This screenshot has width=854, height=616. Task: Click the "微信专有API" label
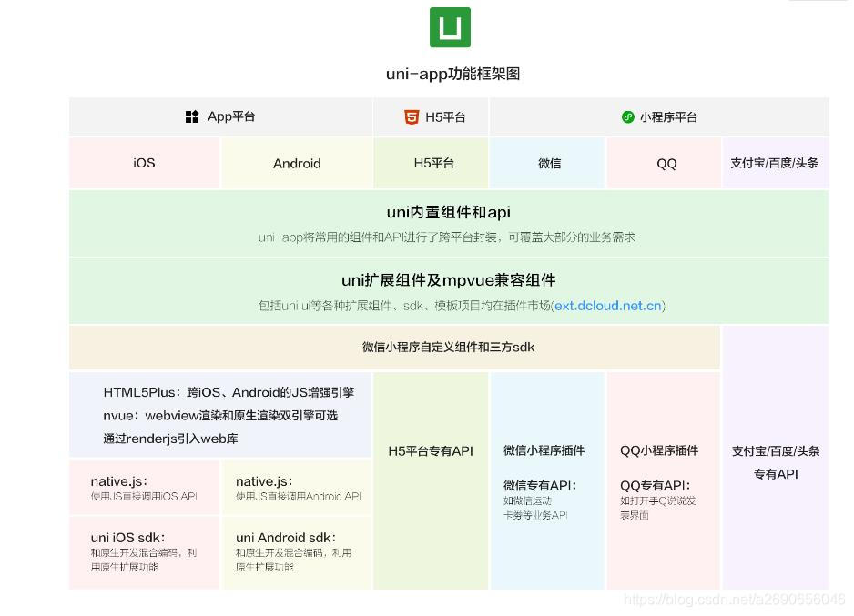tap(540, 485)
